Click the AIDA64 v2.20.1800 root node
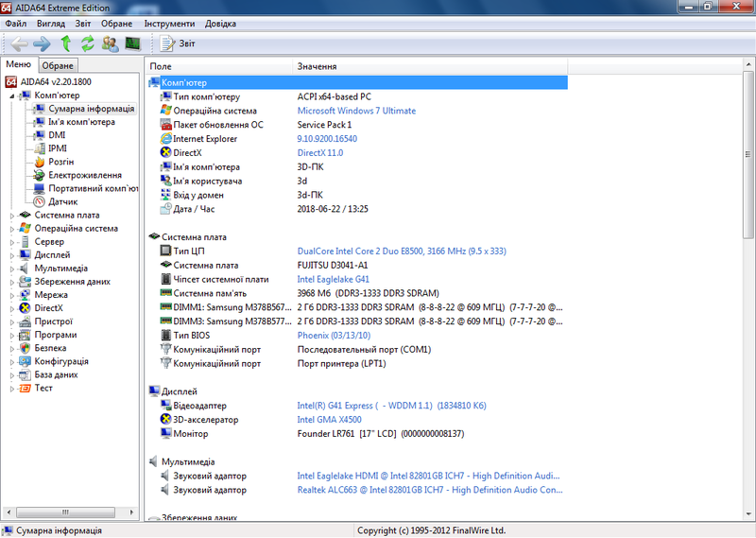Image resolution: width=756 pixels, height=538 pixels. [x=56, y=82]
